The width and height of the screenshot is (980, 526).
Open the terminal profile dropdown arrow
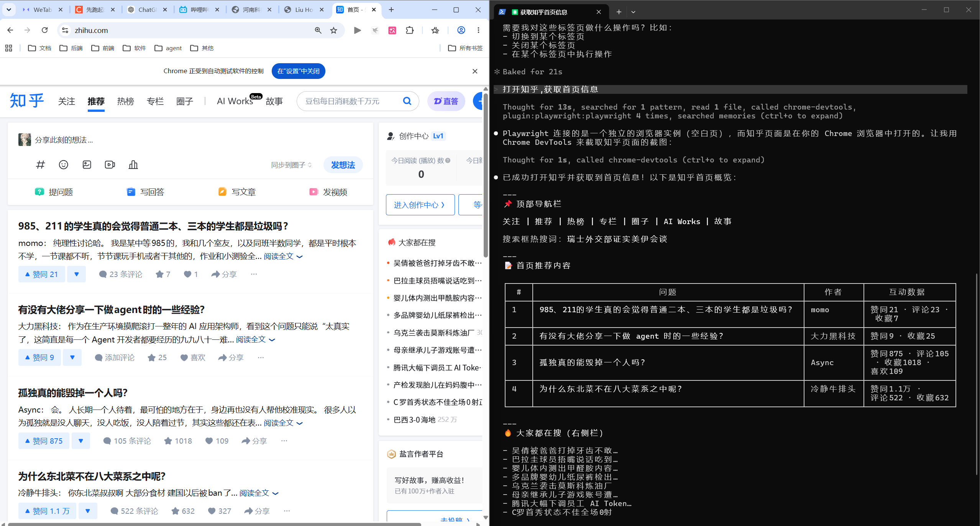(x=633, y=12)
